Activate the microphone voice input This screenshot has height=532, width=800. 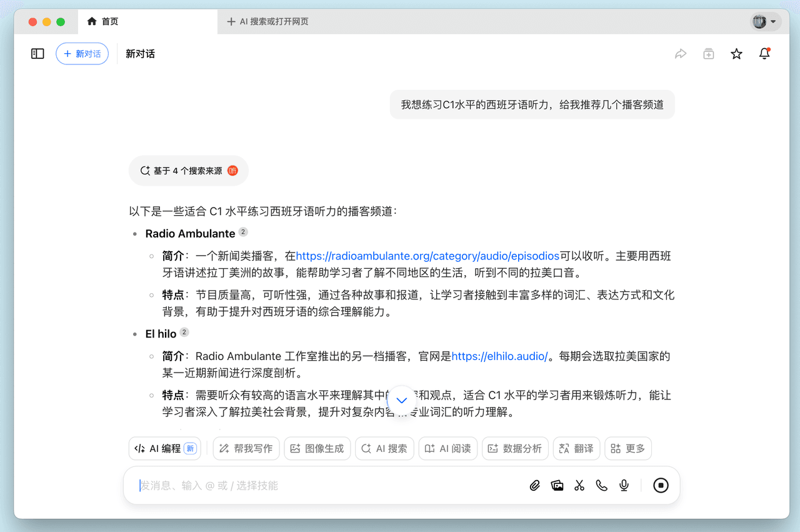point(624,486)
